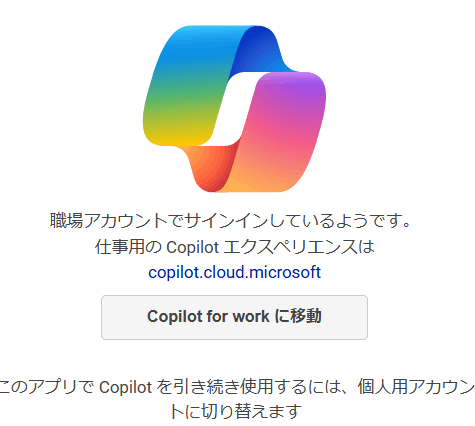The width and height of the screenshot is (475, 426).
Task: Click "Copilot" in the 引き続き使用する sentence
Action: pos(126,388)
